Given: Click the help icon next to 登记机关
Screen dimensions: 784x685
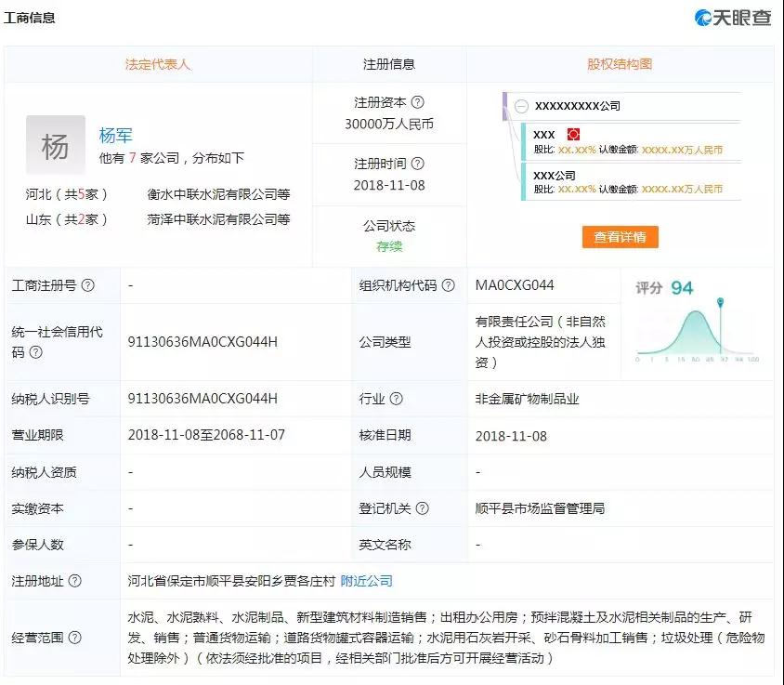Looking at the screenshot, I should [423, 508].
